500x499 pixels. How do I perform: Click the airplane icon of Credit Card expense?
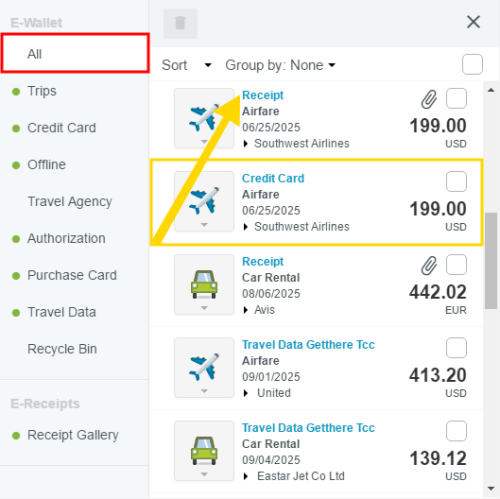click(x=204, y=201)
